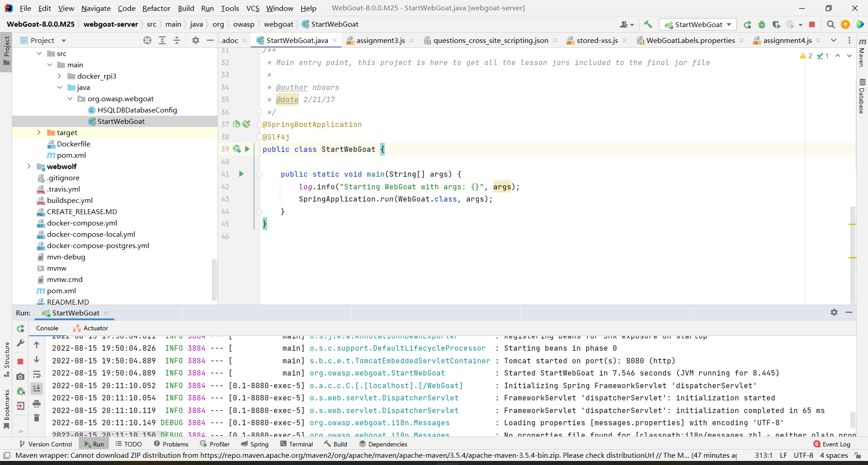
Task: Show hidden editor tabs chevron
Action: pyautogui.click(x=834, y=40)
